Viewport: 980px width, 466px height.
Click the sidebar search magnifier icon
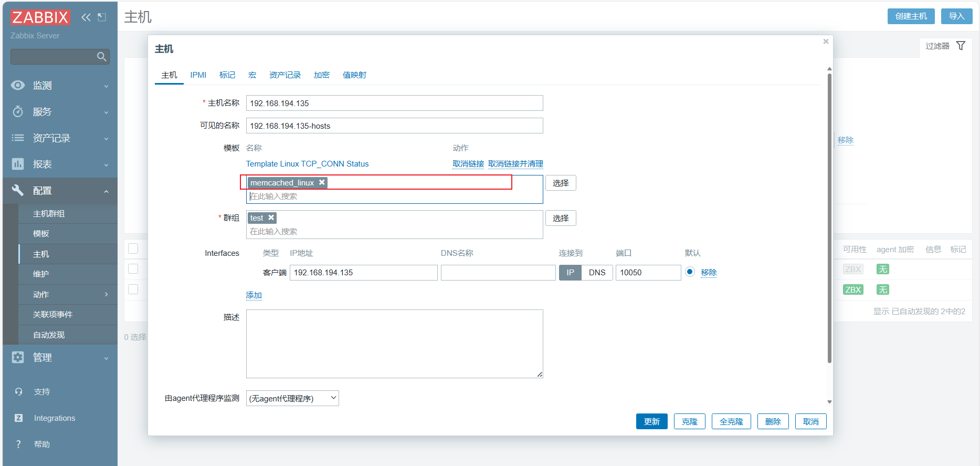click(x=101, y=56)
